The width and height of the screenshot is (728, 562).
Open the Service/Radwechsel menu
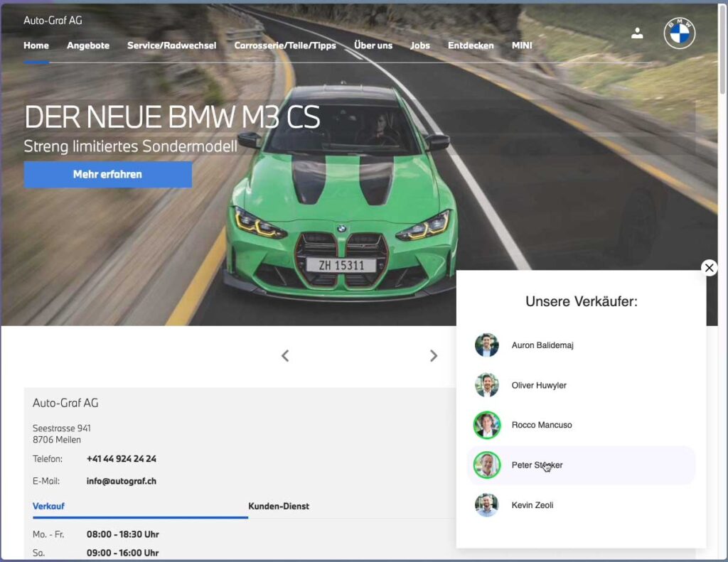(172, 45)
